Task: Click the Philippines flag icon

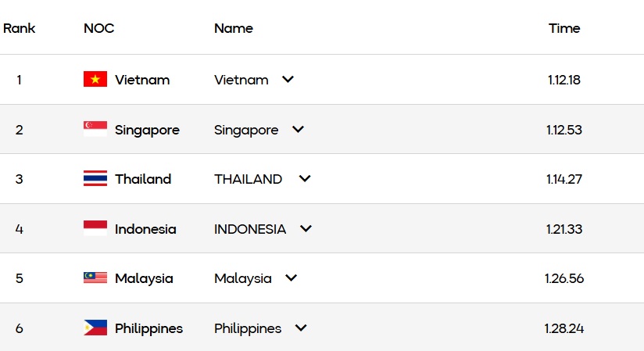Action: (x=95, y=328)
